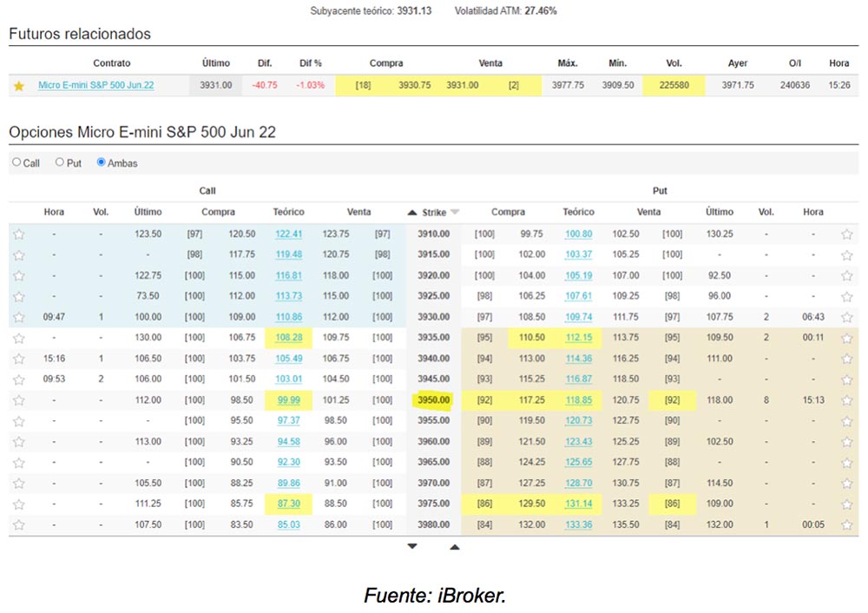Screen dimensions: 868x613
Task: Select the Put radio button
Action: pos(60,162)
